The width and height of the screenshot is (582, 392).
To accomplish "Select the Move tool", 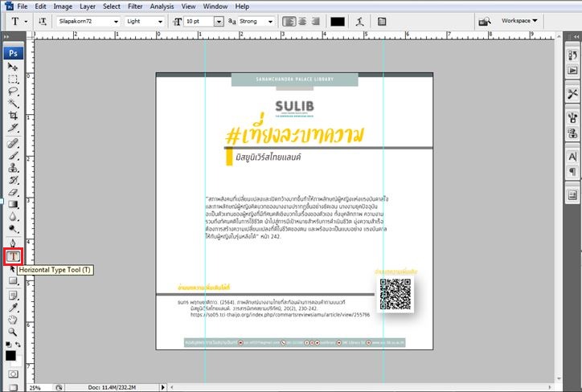I will click(13, 67).
